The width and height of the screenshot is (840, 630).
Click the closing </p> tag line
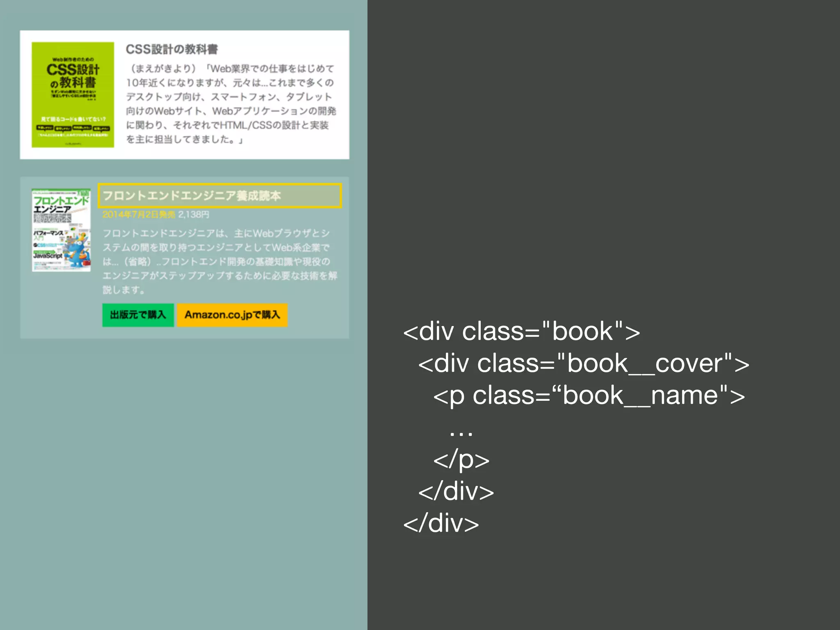pos(461,460)
